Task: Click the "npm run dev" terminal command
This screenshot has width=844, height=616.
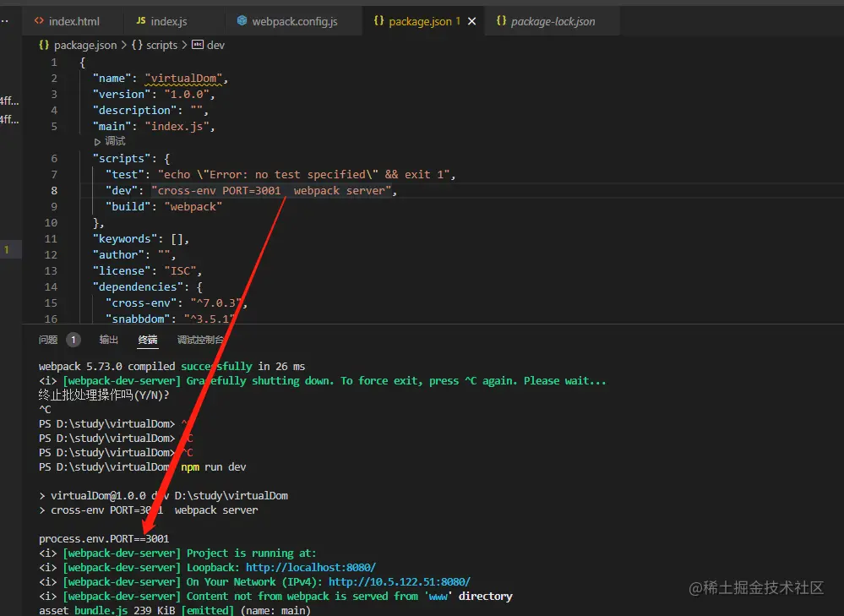Action: pyautogui.click(x=213, y=466)
